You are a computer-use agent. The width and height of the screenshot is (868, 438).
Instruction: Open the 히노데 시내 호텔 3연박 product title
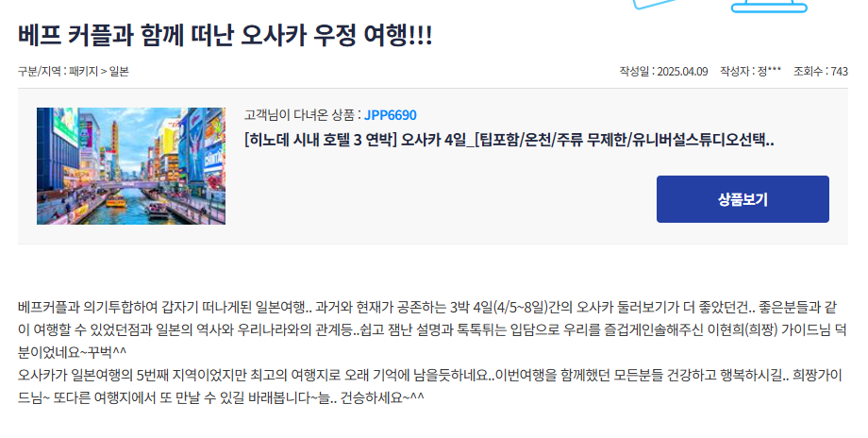(509, 140)
